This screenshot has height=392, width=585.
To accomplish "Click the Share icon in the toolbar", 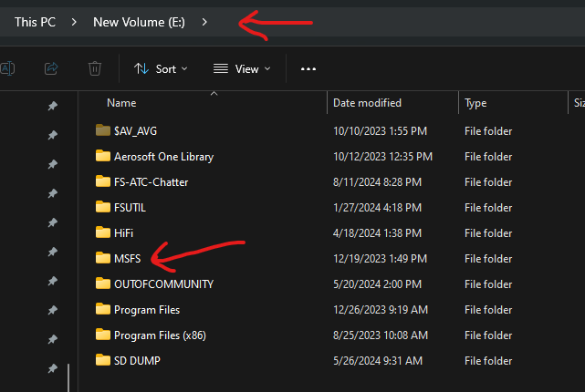I will coord(51,68).
